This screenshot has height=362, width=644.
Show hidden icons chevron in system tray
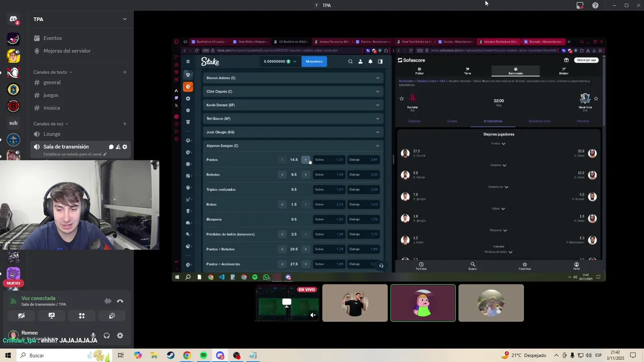tap(555, 355)
